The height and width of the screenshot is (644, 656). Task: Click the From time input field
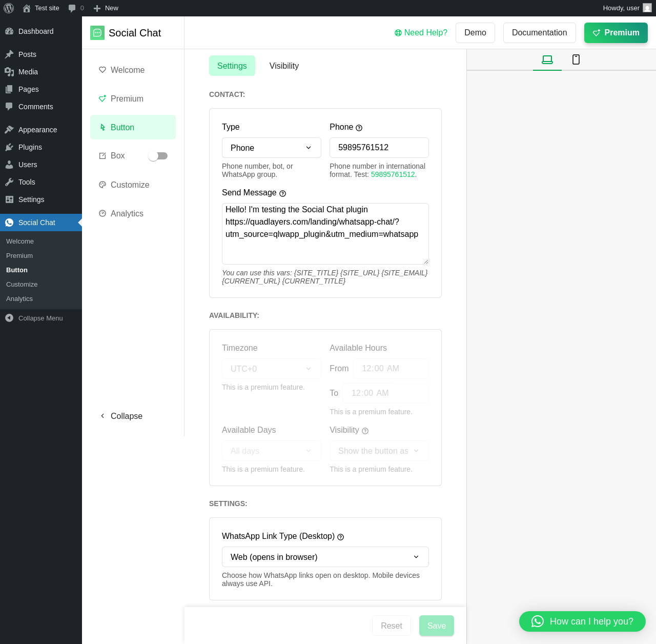coord(391,369)
